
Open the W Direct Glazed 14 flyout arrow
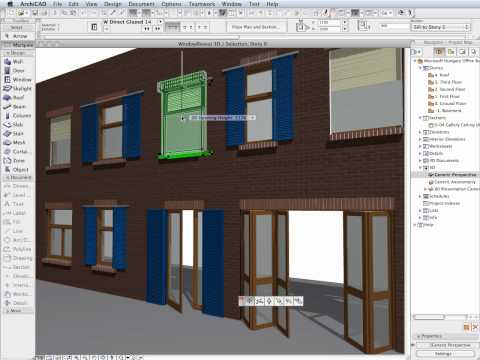(x=161, y=22)
